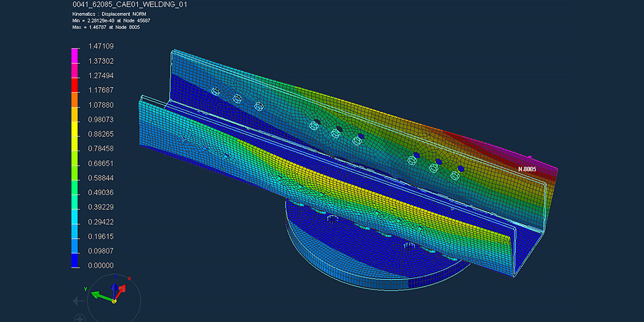
Task: Click the blue Z axis arrow on triad
Action: point(114,289)
